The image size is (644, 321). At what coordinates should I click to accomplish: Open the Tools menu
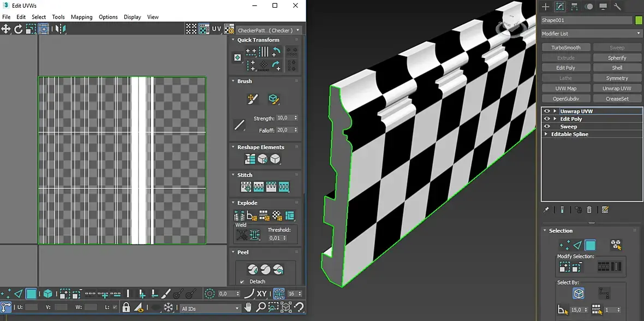(58, 17)
